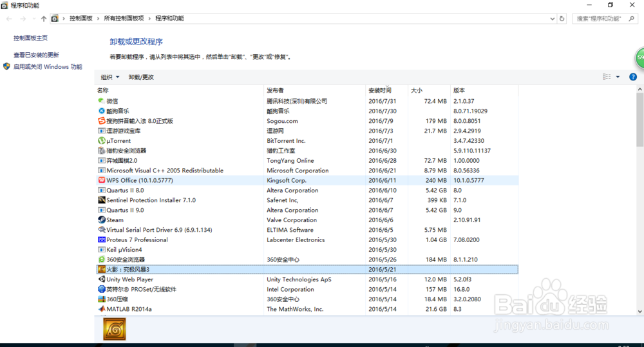Click the Sentinel Protection Installer icon
644x347 pixels.
102,200
